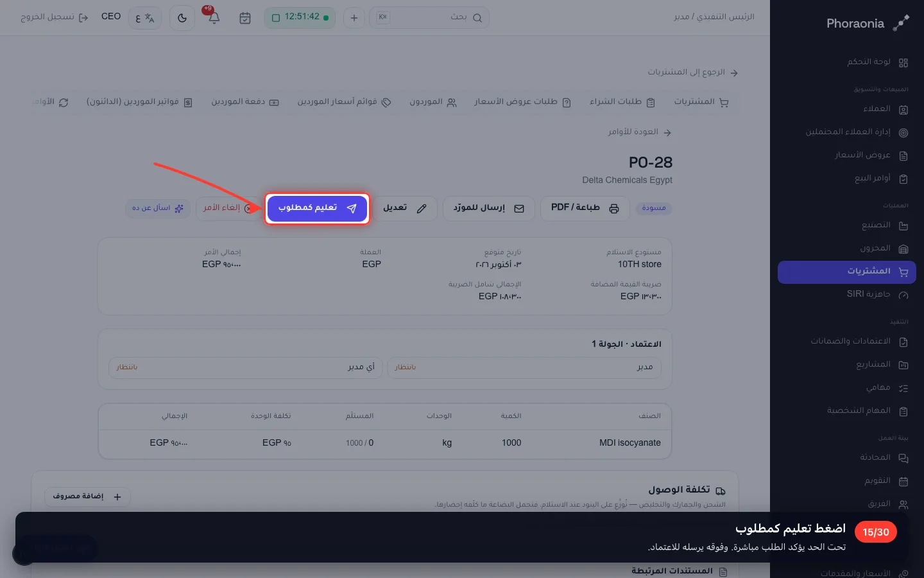Viewport: 924px width, 578px height.
Task: Open 'إدارة العملاء المحتملين' in sidebar
Action: pyautogui.click(x=846, y=132)
